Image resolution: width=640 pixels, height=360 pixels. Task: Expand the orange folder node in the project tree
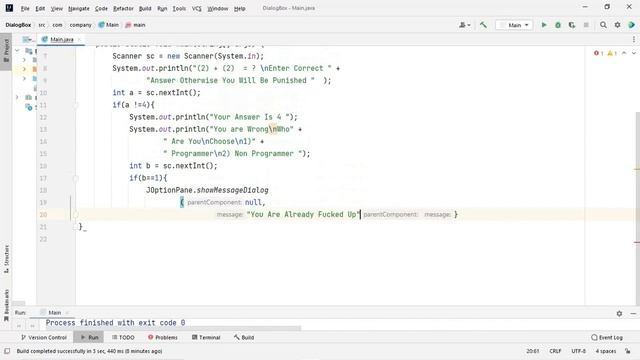(24, 69)
